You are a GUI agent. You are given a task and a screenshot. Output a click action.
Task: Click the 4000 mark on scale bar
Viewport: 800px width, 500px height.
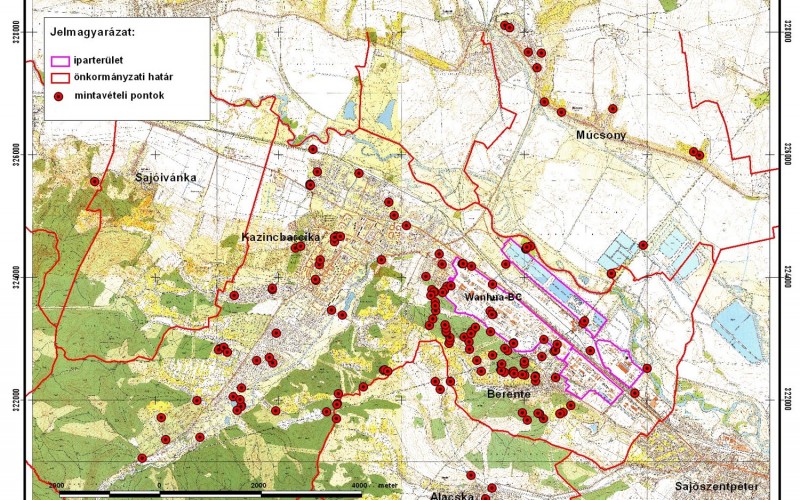pos(358,485)
